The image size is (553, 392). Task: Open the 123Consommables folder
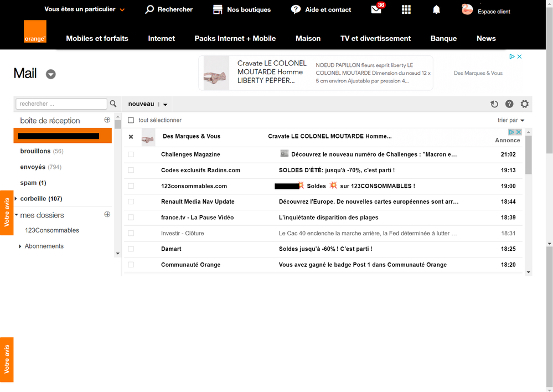[52, 230]
